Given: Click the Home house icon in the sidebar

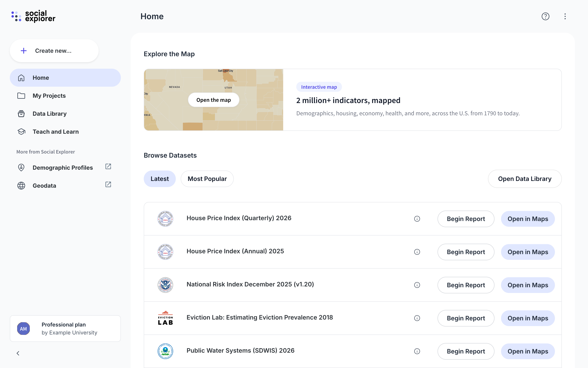Looking at the screenshot, I should pos(21,78).
